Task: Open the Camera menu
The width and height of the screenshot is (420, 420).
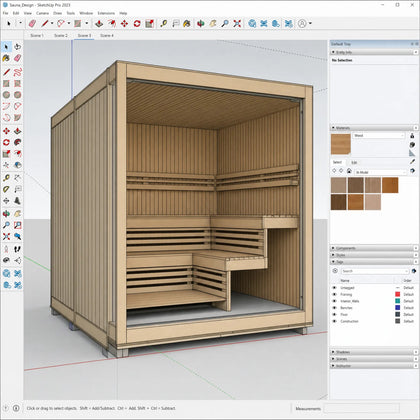Action: tap(42, 13)
